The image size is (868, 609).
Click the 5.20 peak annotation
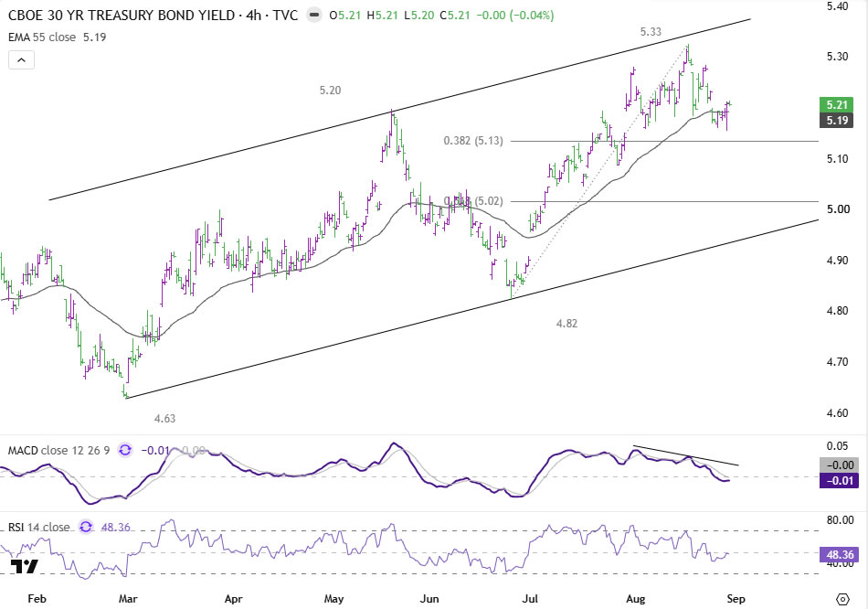tap(330, 90)
